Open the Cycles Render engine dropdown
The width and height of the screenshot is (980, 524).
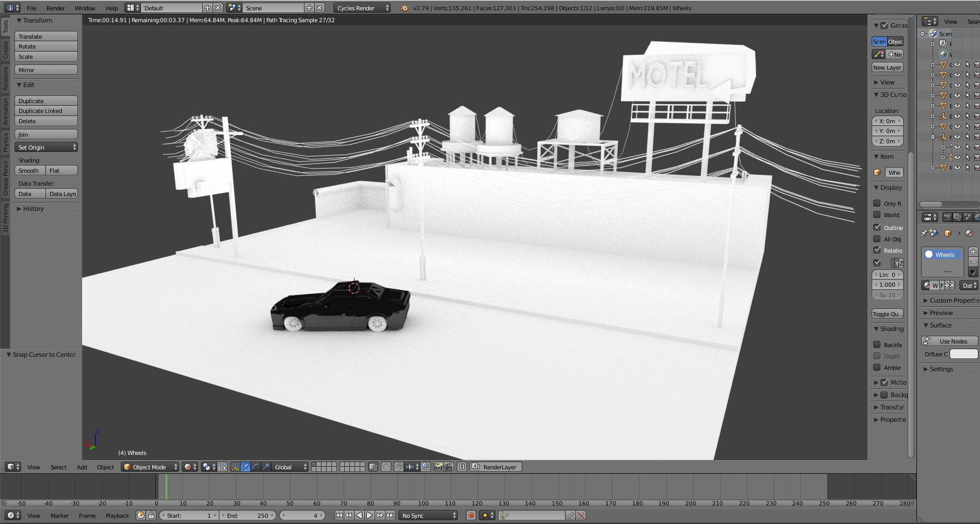click(362, 8)
